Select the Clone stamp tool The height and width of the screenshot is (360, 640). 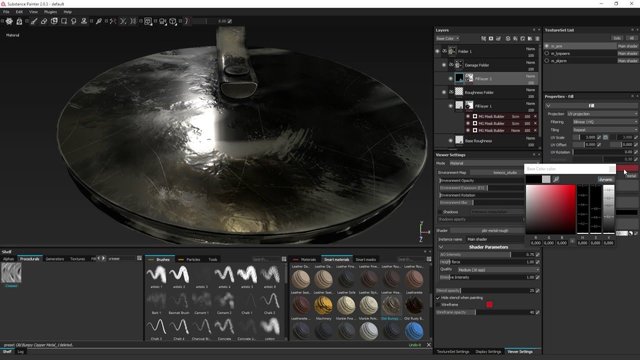coord(84,21)
